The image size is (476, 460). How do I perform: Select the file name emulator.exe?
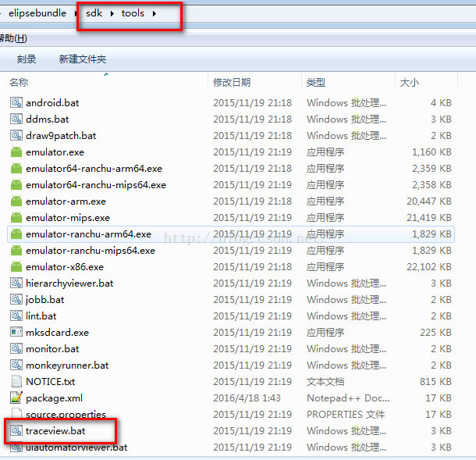(x=55, y=152)
